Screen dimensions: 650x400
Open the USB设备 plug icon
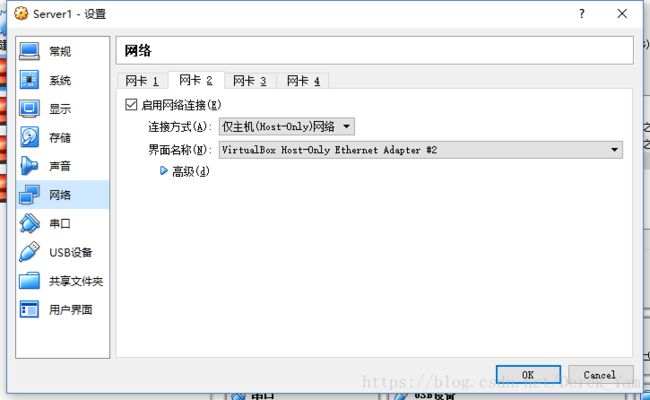click(29, 252)
